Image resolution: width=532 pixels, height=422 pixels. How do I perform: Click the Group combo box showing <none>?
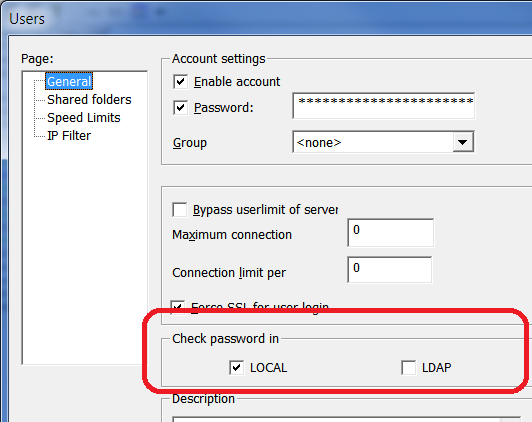tap(383, 142)
